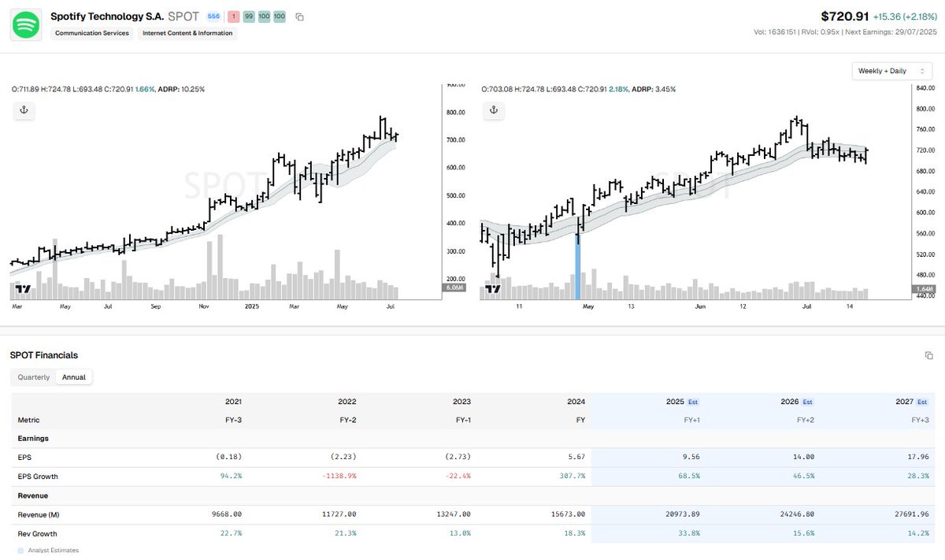
Task: Click daily chart volume label 1.64M
Action: pos(925,290)
